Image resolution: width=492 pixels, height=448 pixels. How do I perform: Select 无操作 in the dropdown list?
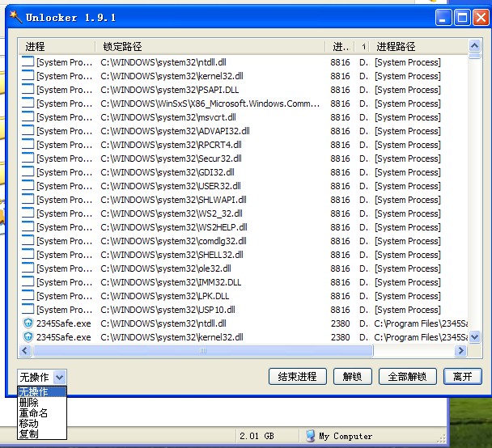point(42,392)
